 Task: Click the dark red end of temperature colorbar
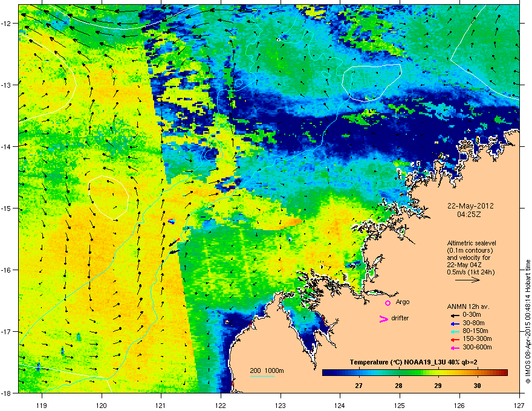tap(504, 372)
